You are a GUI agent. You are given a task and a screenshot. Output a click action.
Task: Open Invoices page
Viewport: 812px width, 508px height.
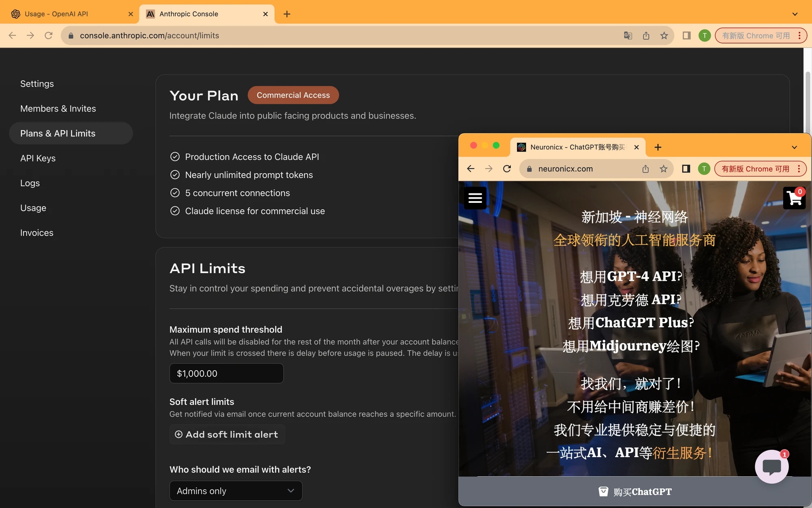[37, 232]
